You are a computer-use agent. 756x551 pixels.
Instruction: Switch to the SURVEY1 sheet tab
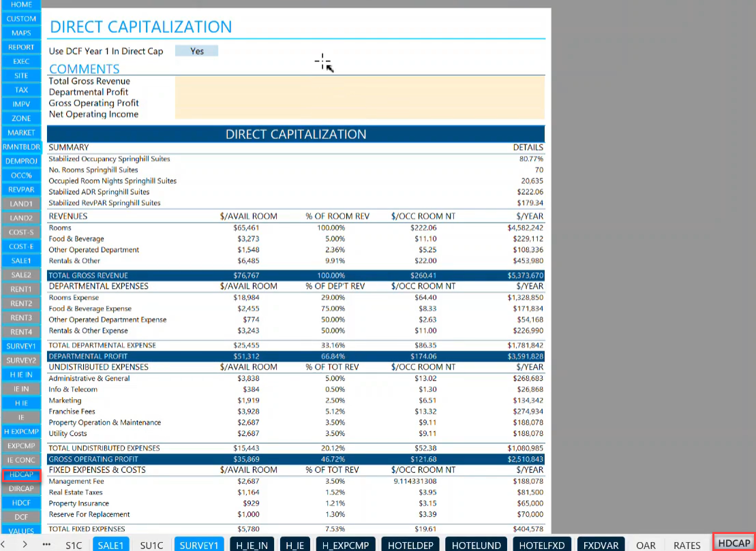(x=198, y=545)
